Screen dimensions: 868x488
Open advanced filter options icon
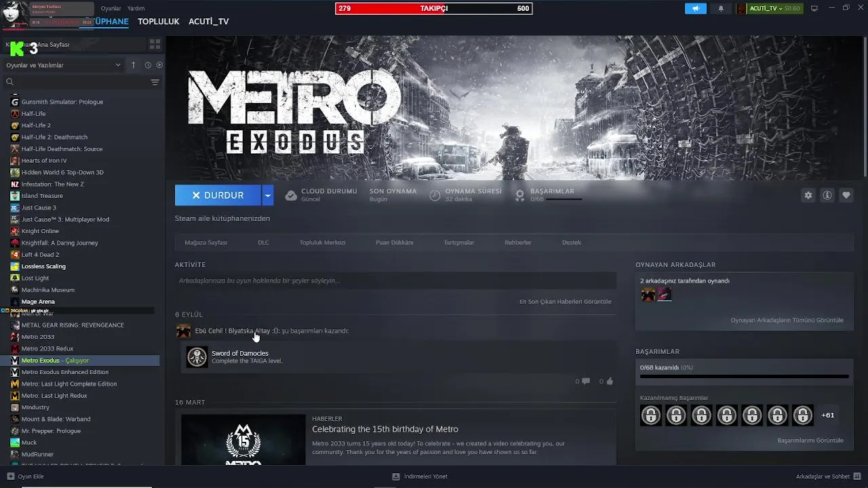(x=155, y=82)
